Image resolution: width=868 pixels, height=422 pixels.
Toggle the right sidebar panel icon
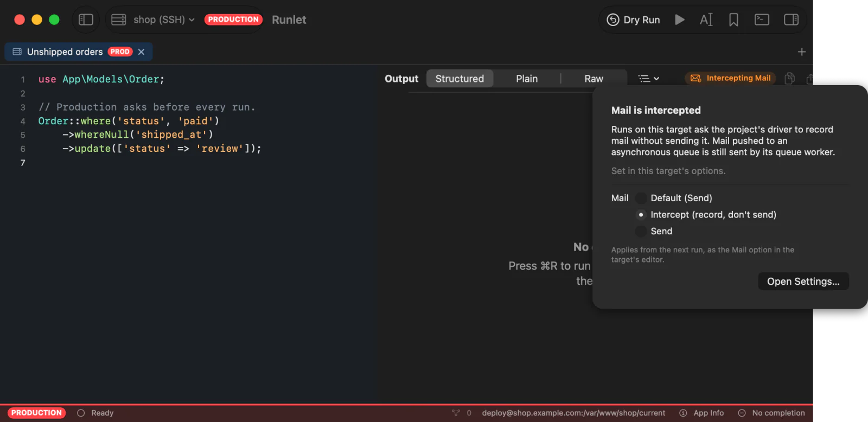[x=791, y=20]
